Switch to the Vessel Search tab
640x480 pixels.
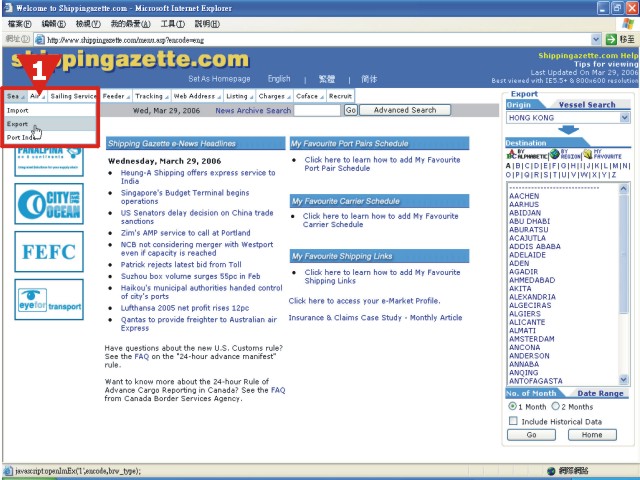coord(587,104)
